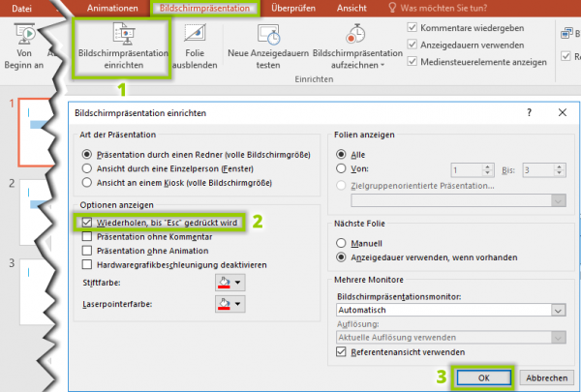Click the Bis end slide number field

tap(538, 170)
